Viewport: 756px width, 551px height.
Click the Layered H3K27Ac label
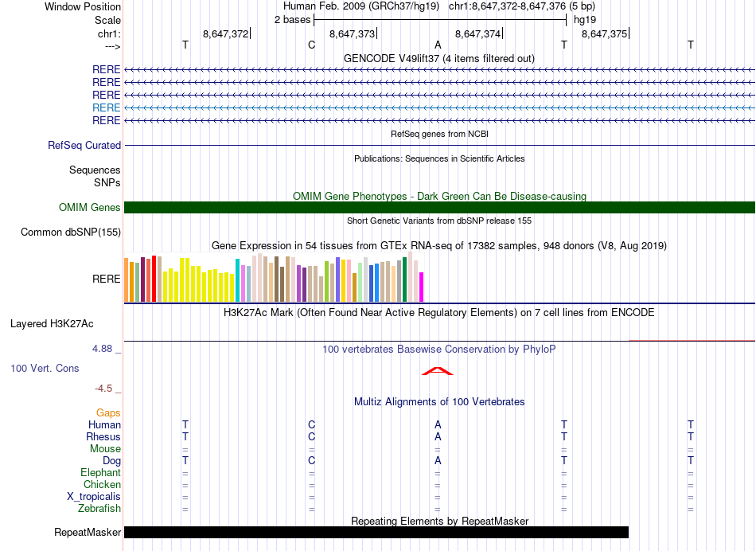point(52,324)
